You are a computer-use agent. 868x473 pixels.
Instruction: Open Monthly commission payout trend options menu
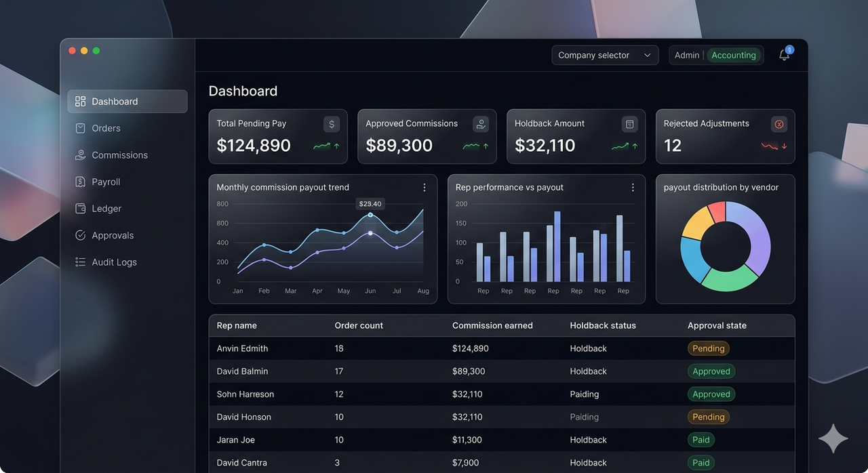pyautogui.click(x=425, y=188)
